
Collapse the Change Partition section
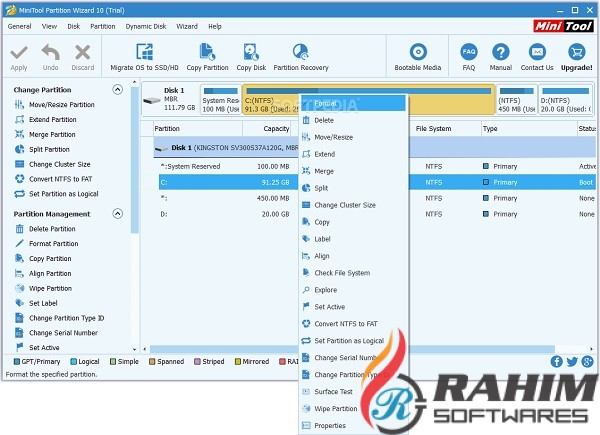coord(117,90)
